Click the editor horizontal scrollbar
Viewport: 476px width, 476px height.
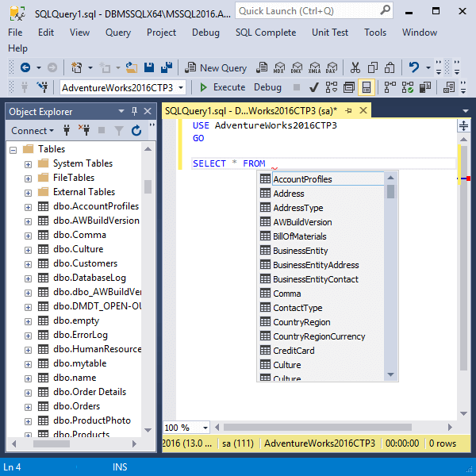click(x=317, y=427)
